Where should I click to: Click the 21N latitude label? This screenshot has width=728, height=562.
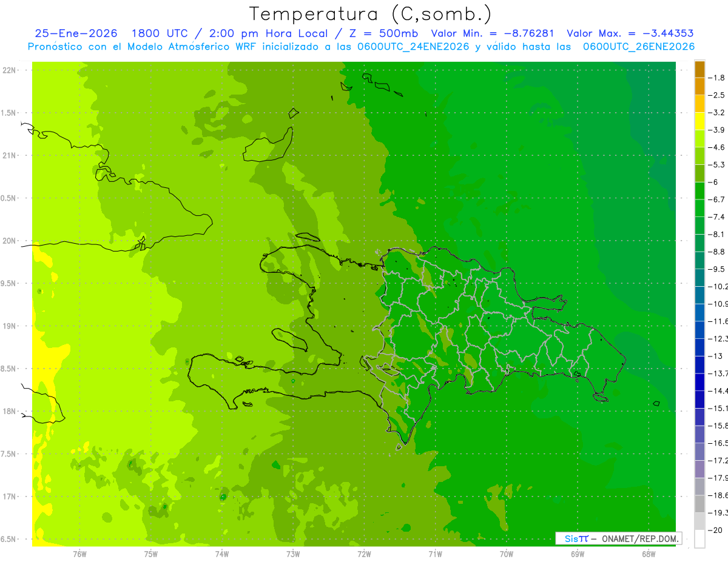pos(10,155)
